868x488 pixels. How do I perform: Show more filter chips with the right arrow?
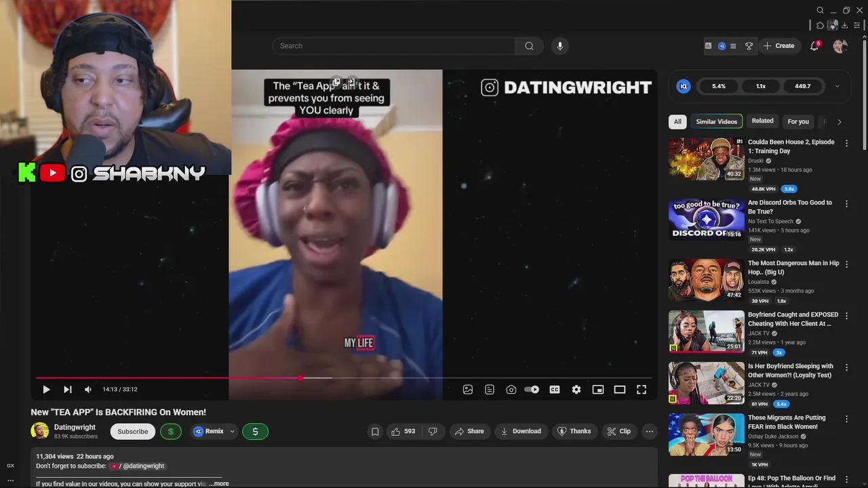click(x=840, y=122)
